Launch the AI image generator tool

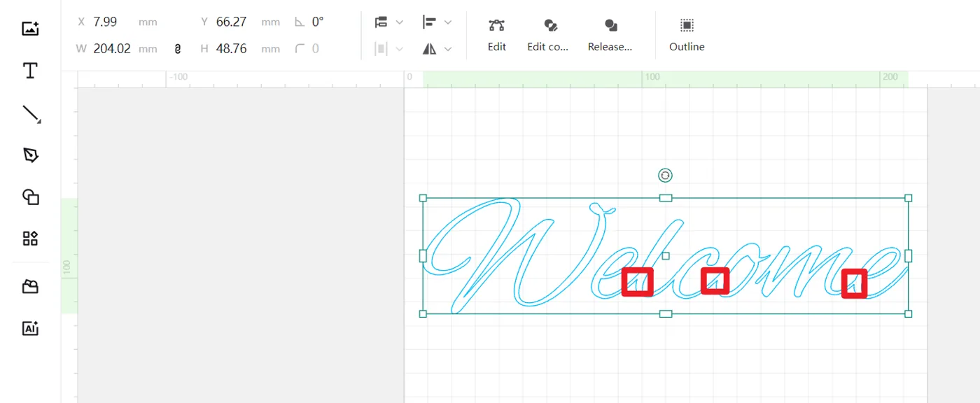click(x=30, y=328)
